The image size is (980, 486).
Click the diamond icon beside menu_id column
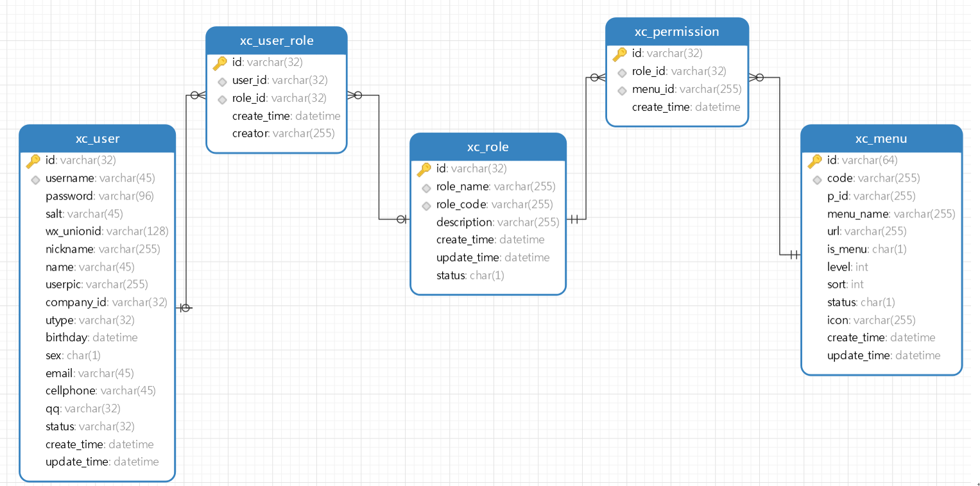[622, 90]
